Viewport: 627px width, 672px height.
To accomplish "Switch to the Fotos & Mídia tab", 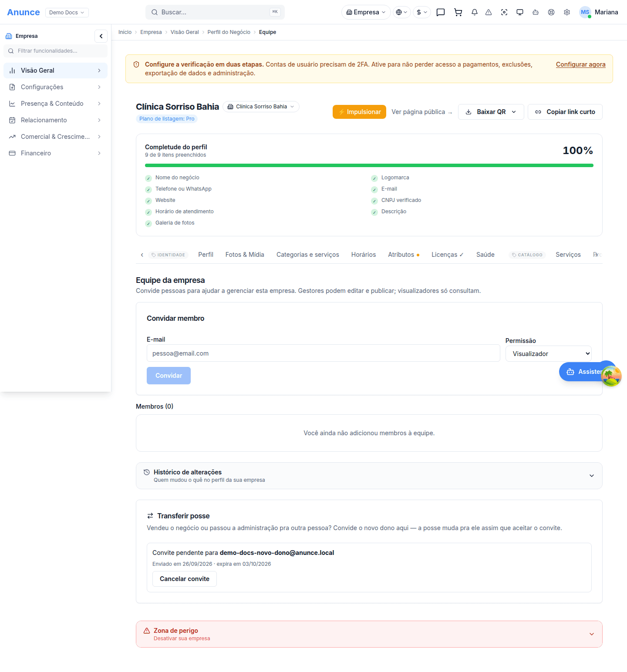I will 245,255.
